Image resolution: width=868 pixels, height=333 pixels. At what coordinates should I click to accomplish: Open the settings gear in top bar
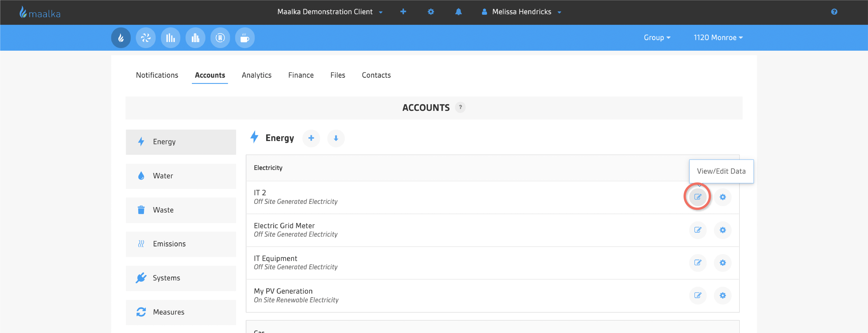(431, 12)
